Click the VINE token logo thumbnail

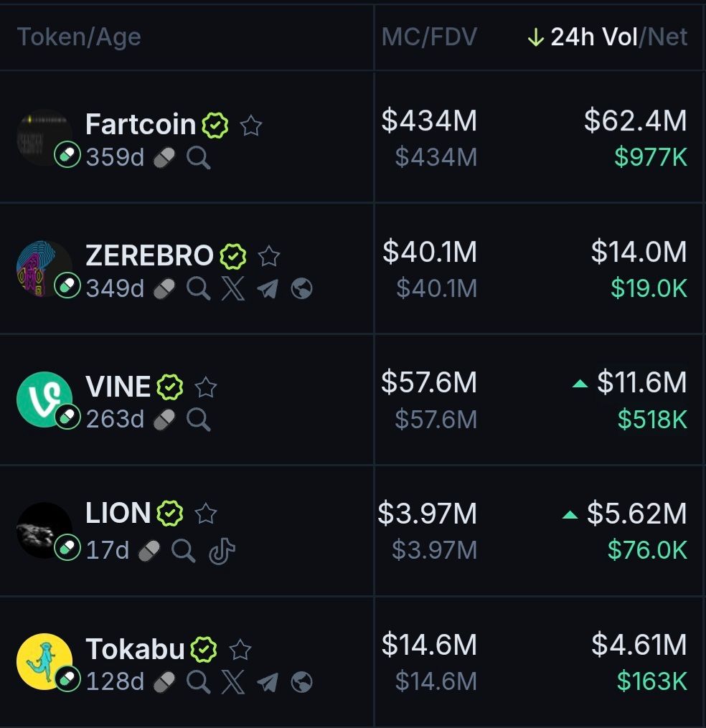pos(44,400)
